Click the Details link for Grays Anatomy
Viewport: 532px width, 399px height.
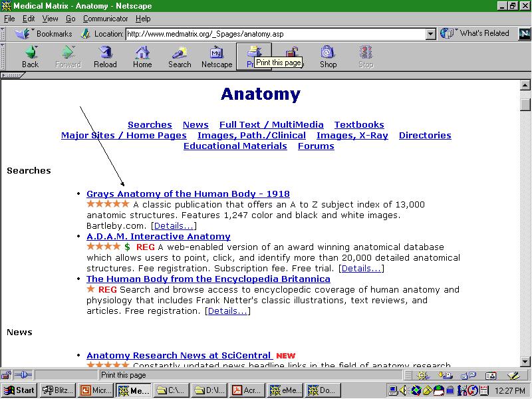pyautogui.click(x=174, y=226)
